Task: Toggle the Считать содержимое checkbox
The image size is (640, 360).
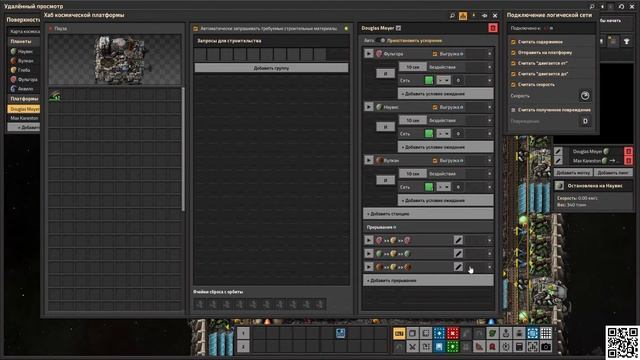Action: (x=513, y=42)
